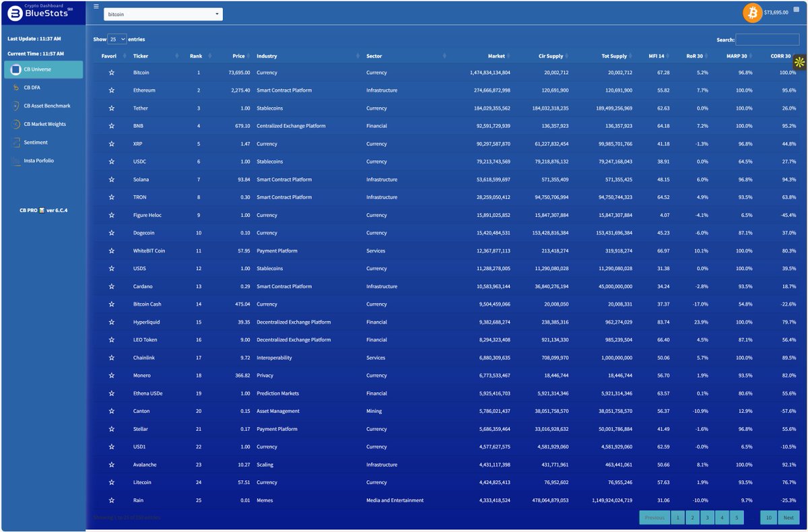Screen dimensions: 808x532
Task: Star the Hyperliquid row
Action: point(112,322)
